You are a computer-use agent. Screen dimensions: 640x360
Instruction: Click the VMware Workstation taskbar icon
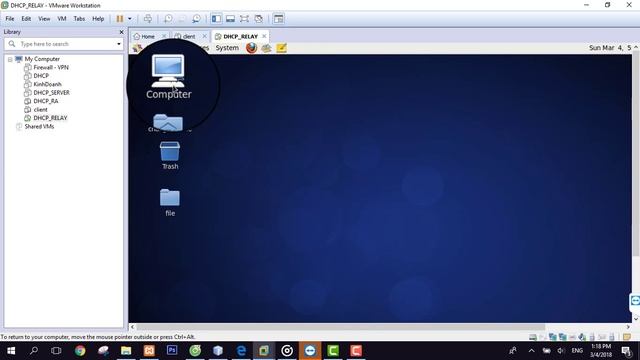click(x=264, y=351)
